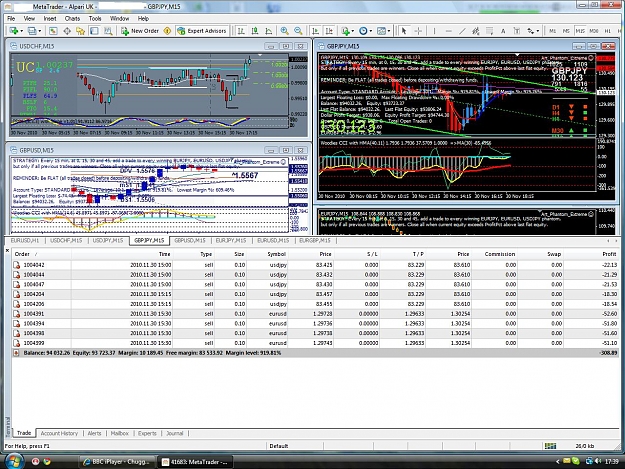Open the Charts menu
The width and height of the screenshot is (625, 469).
coord(72,18)
